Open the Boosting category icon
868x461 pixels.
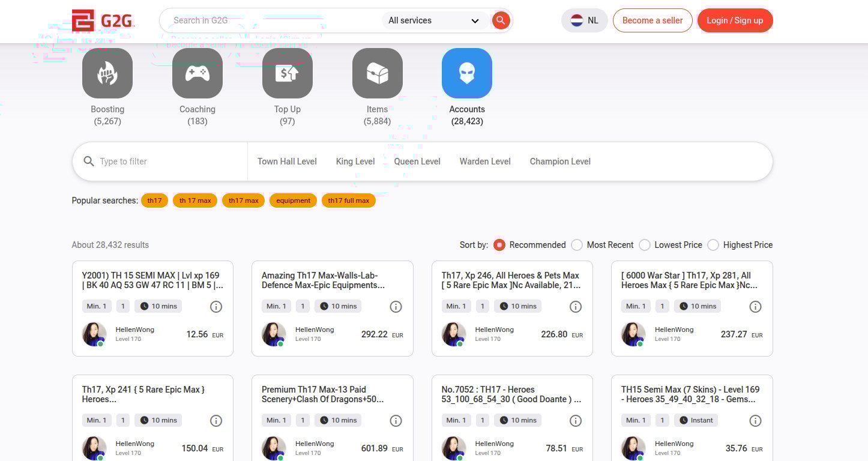(x=107, y=73)
